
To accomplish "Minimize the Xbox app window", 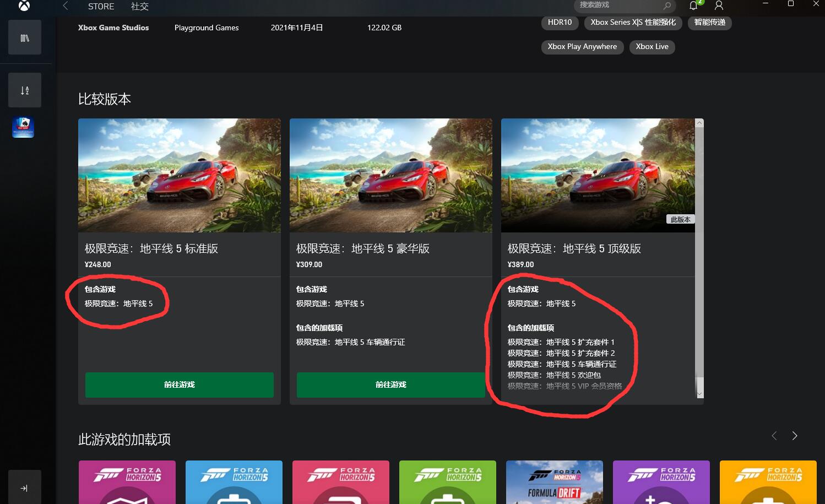I will pyautogui.click(x=765, y=3).
